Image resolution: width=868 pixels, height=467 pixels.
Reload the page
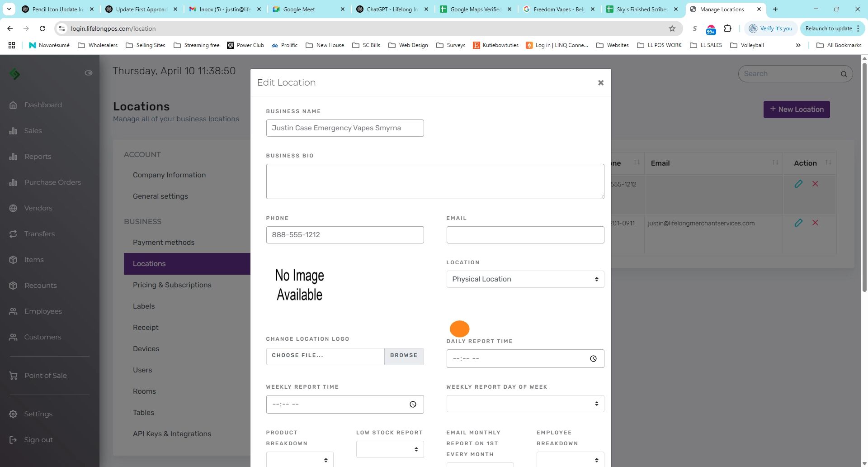click(x=42, y=29)
